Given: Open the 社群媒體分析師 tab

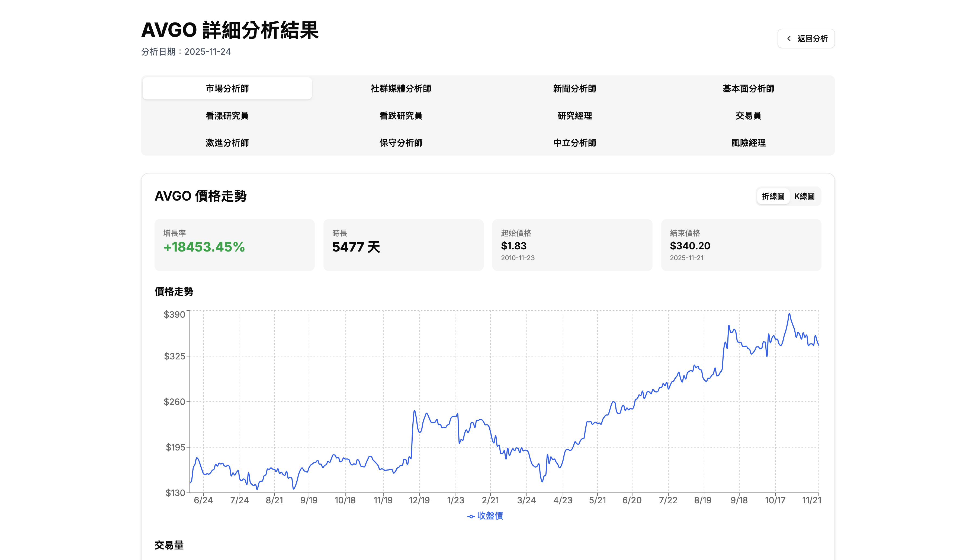Looking at the screenshot, I should [x=401, y=88].
